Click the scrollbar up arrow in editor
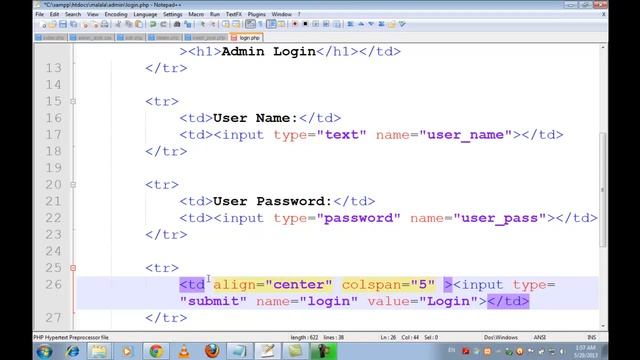This screenshot has height=360, width=640. (603, 48)
